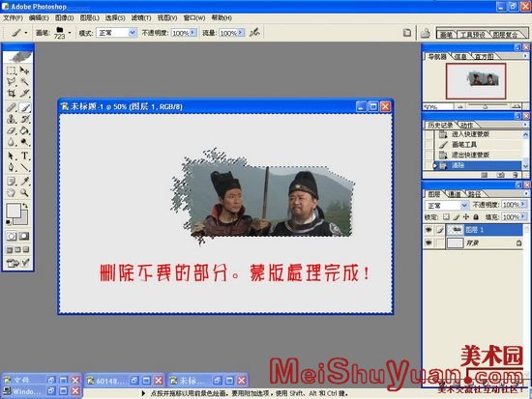Image resolution: width=532 pixels, height=399 pixels.
Task: Toggle lock image pixels
Action: tap(457, 216)
